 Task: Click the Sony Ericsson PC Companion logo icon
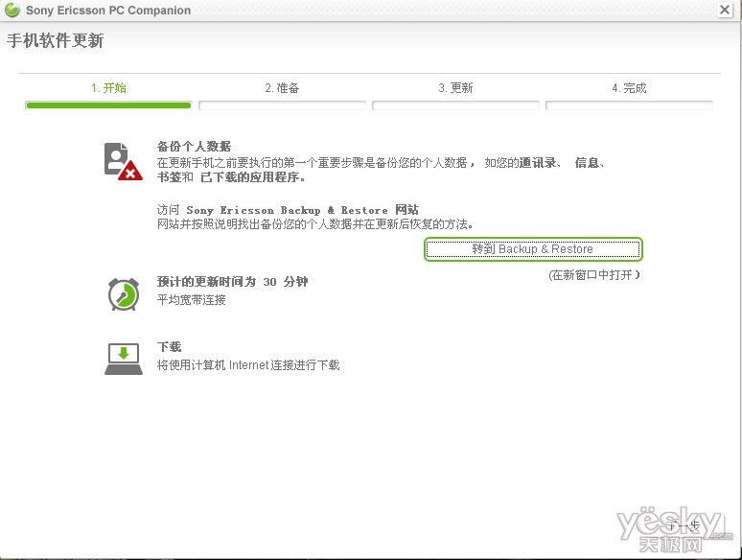pos(12,10)
